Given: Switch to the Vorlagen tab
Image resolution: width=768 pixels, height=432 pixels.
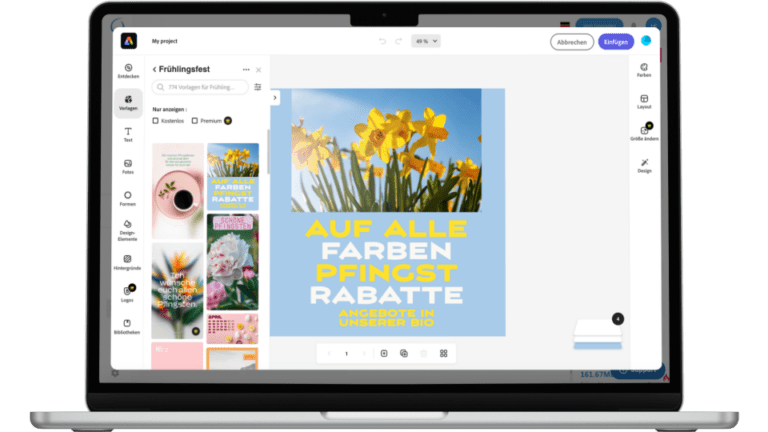Looking at the screenshot, I should pos(128,102).
